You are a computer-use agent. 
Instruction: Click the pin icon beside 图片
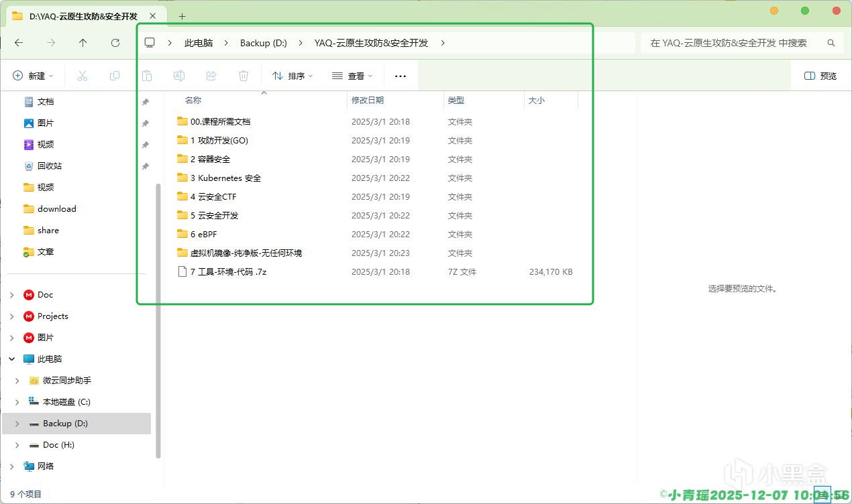tap(146, 123)
